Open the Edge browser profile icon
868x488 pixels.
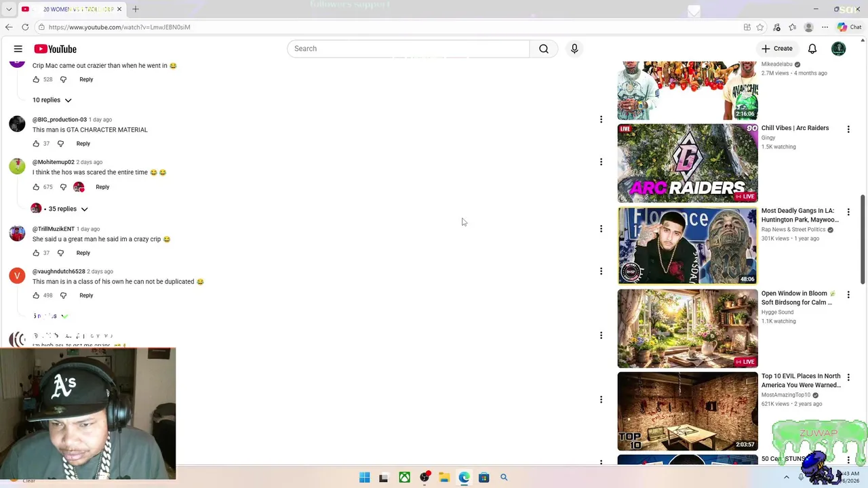(x=808, y=27)
